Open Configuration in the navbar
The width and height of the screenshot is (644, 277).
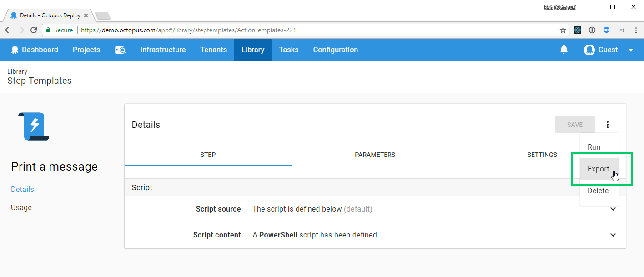(336, 50)
